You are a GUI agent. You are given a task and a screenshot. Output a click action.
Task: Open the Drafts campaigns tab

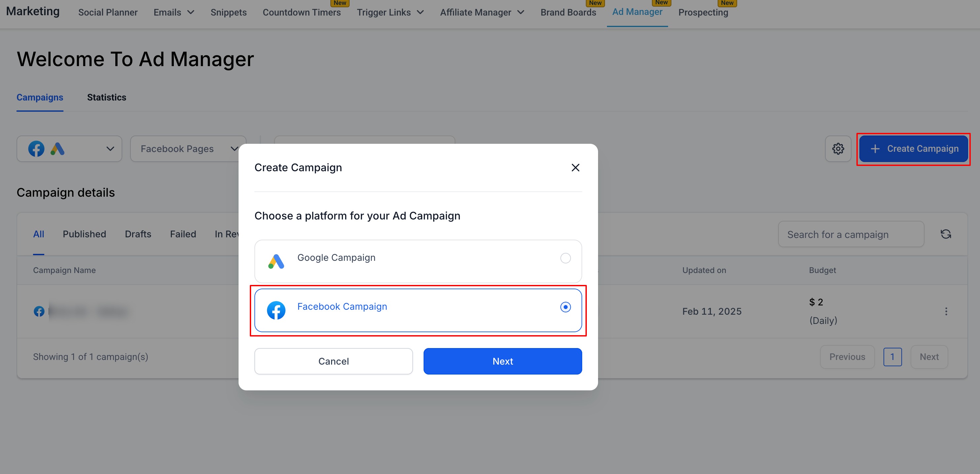tap(138, 234)
